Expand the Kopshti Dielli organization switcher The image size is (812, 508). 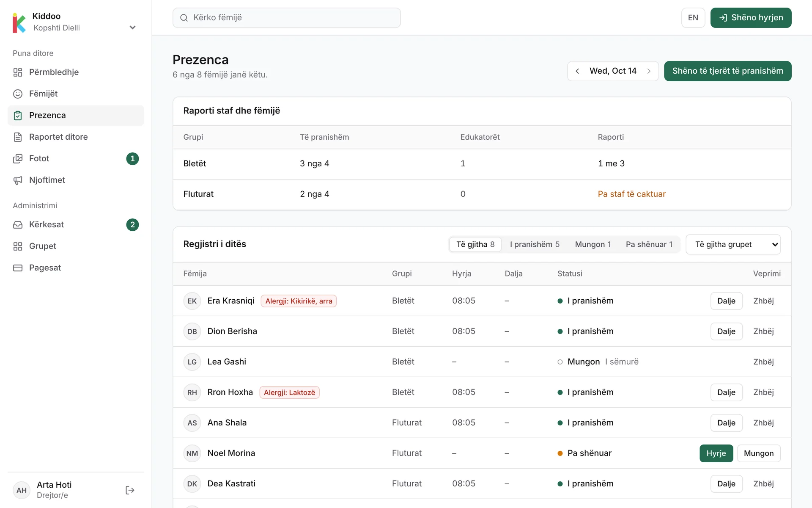pyautogui.click(x=132, y=28)
